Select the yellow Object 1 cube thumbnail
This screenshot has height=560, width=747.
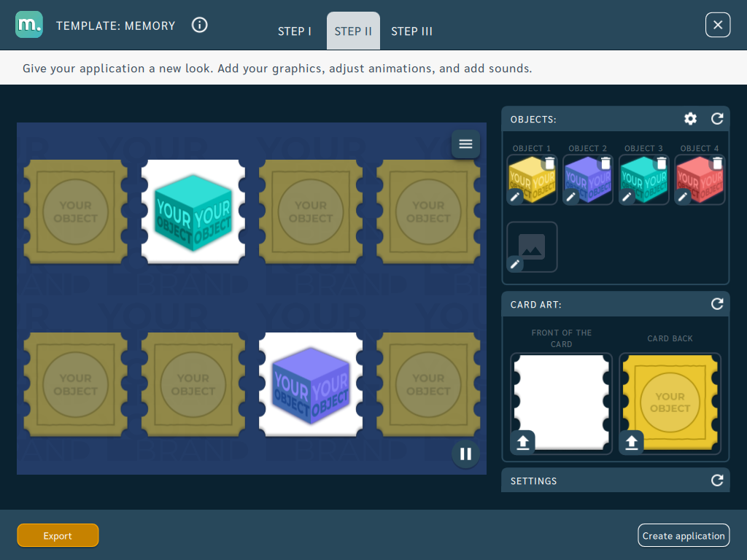click(532, 179)
